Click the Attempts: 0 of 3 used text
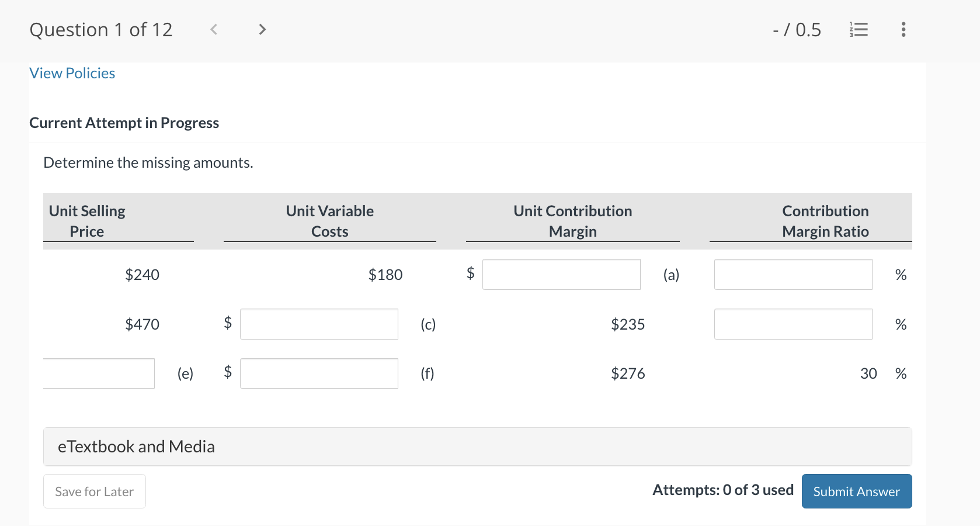Image resolution: width=980 pixels, height=526 pixels. 722,490
